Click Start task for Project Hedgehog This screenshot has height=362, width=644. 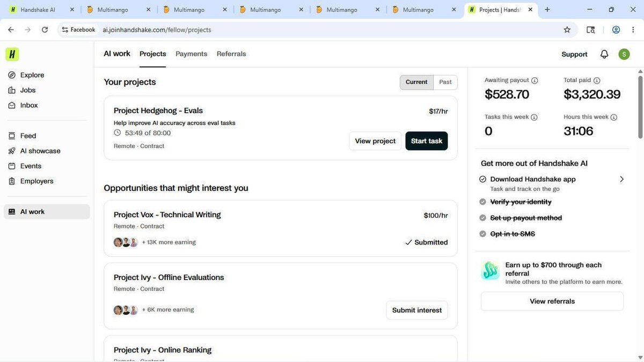(427, 141)
